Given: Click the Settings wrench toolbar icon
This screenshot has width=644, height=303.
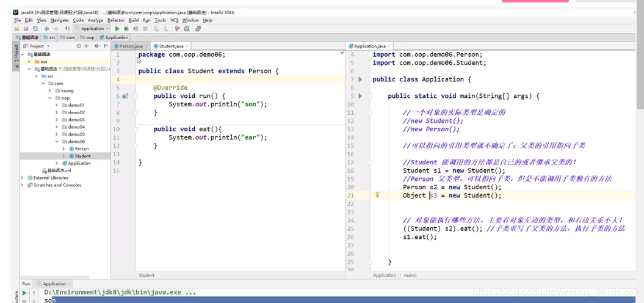Looking at the screenshot, I should (178, 29).
